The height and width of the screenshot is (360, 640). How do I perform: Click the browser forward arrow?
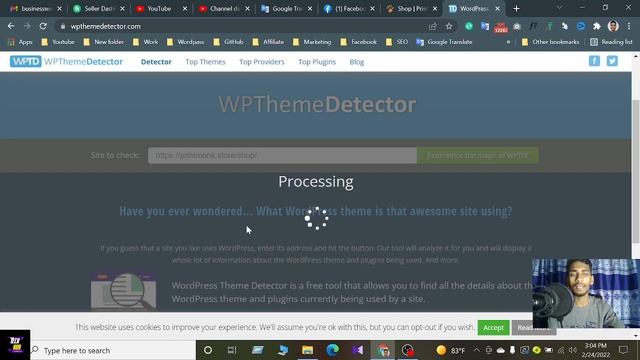point(27,26)
